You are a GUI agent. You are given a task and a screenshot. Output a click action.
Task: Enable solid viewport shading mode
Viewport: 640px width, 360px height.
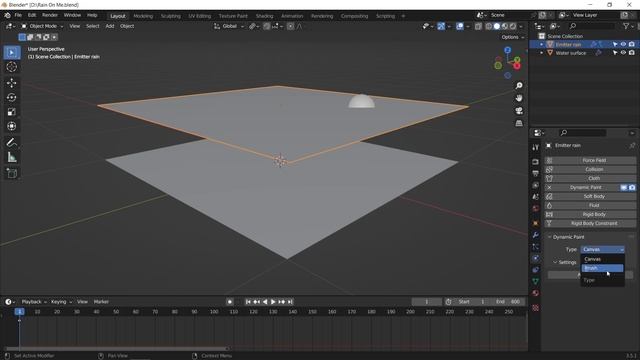pos(497,26)
